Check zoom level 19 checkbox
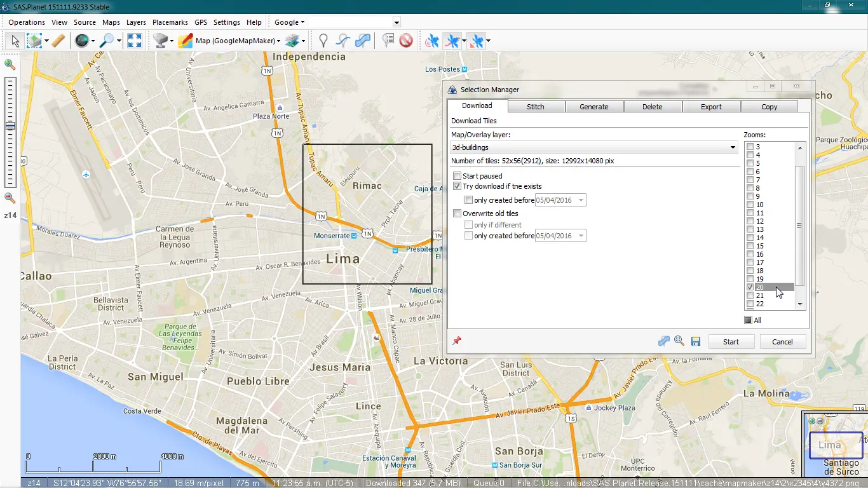The height and width of the screenshot is (488, 868). (750, 279)
